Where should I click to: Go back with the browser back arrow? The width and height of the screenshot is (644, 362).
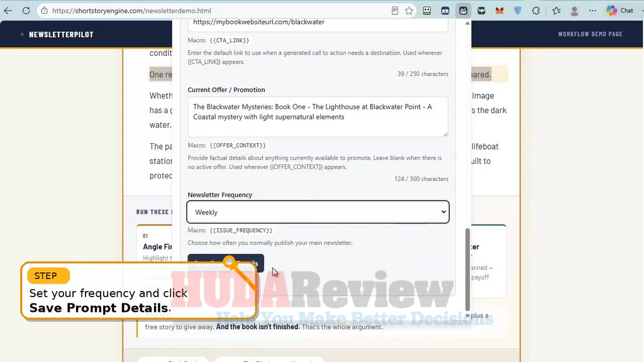coord(8,11)
